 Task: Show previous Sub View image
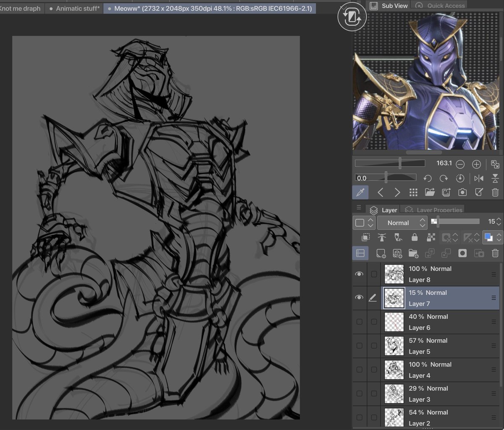(x=381, y=192)
